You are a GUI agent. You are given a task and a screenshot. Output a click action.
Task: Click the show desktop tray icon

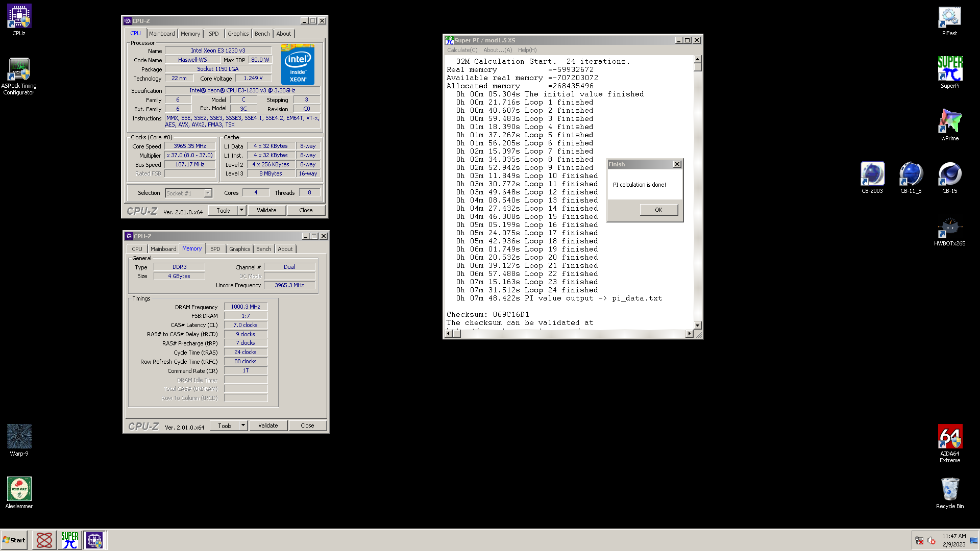coord(974,540)
